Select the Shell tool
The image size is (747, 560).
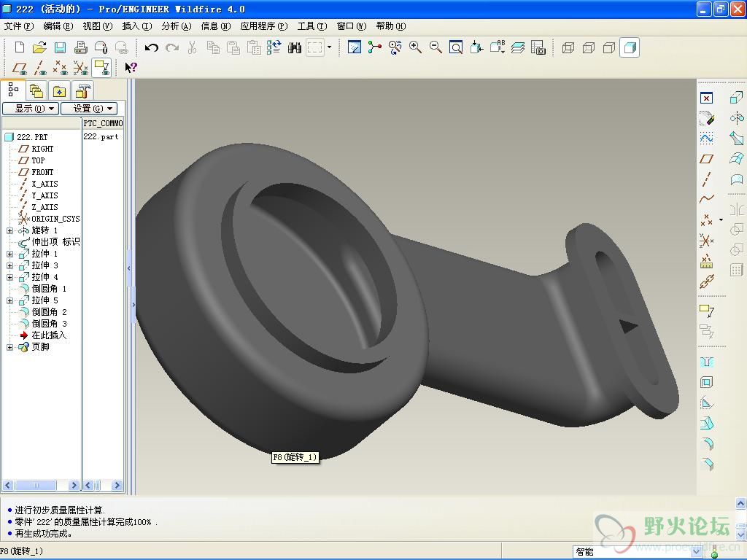tap(706, 382)
